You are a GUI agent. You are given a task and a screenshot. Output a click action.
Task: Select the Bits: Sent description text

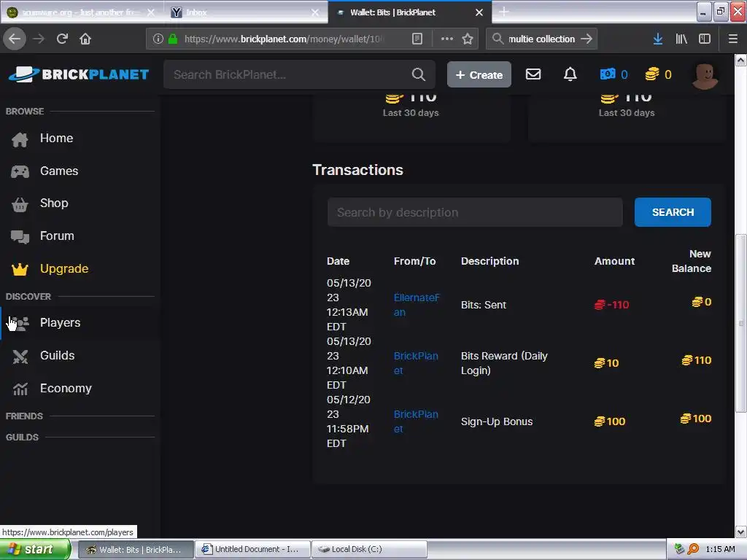point(483,305)
